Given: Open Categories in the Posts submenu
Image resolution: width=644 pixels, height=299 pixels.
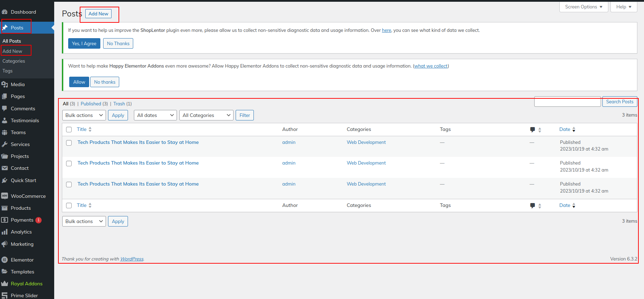Looking at the screenshot, I should [x=14, y=61].
